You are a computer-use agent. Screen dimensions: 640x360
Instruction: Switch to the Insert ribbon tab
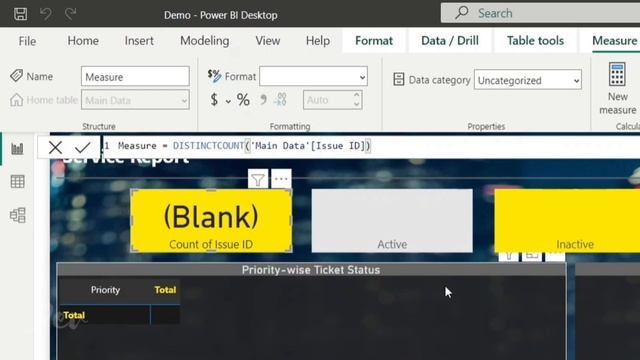pyautogui.click(x=139, y=41)
